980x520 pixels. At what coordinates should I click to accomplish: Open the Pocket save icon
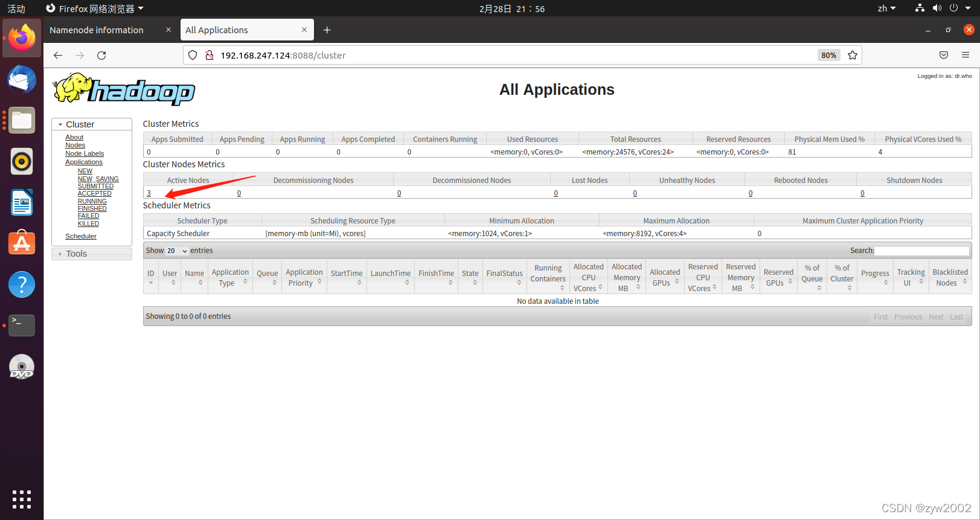click(944, 55)
